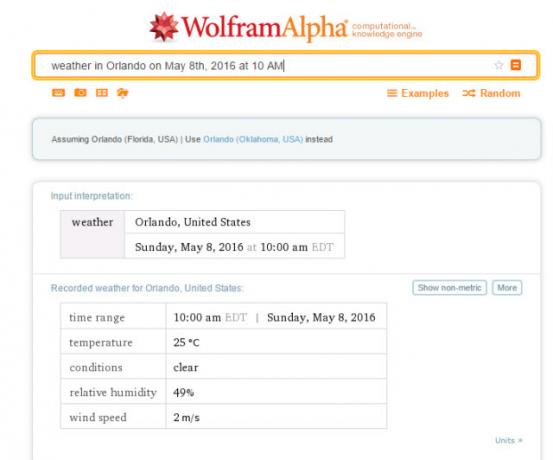553x460 pixels.
Task: Expand weather results with More button
Action: 507,288
